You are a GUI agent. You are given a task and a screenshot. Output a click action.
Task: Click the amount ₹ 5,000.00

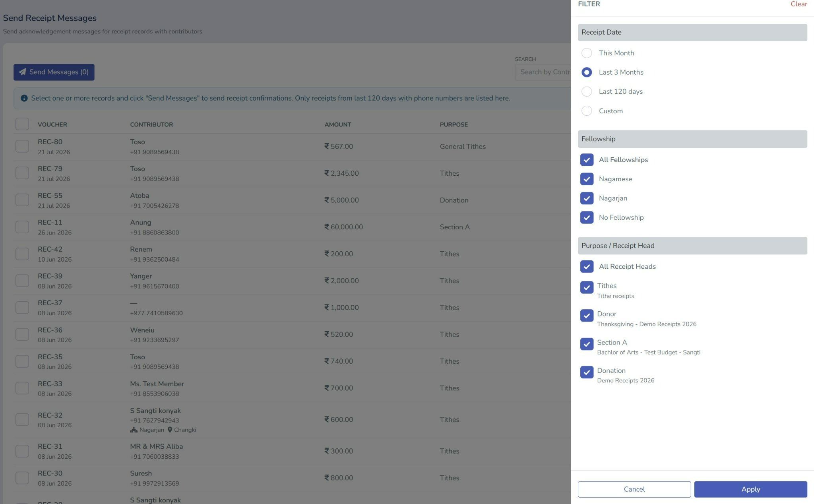click(342, 200)
